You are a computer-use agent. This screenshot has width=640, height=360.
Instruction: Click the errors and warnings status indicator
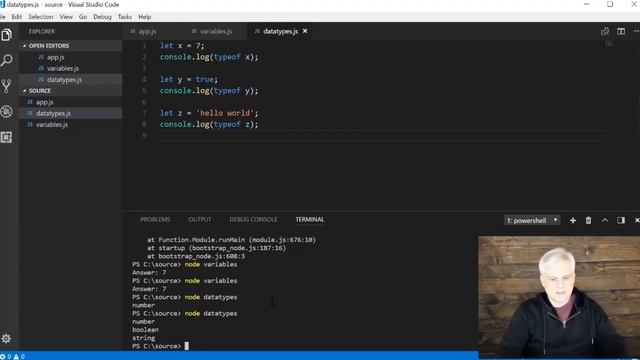(13, 356)
